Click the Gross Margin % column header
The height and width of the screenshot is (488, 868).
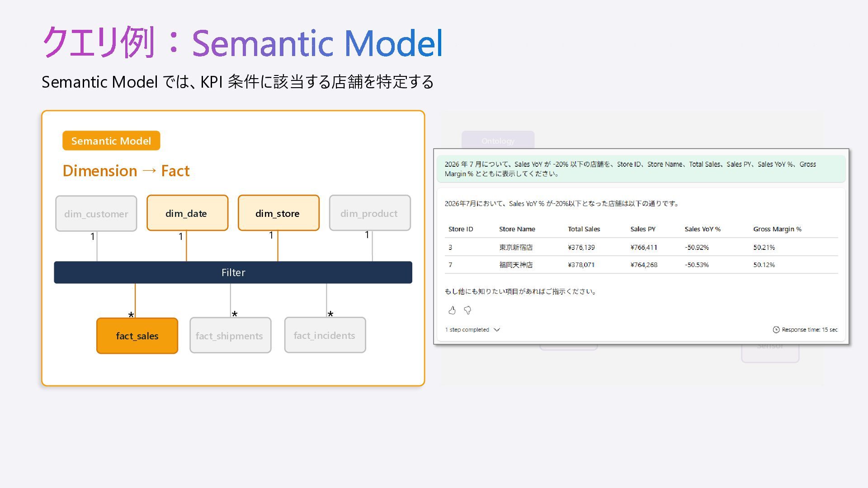tap(777, 229)
